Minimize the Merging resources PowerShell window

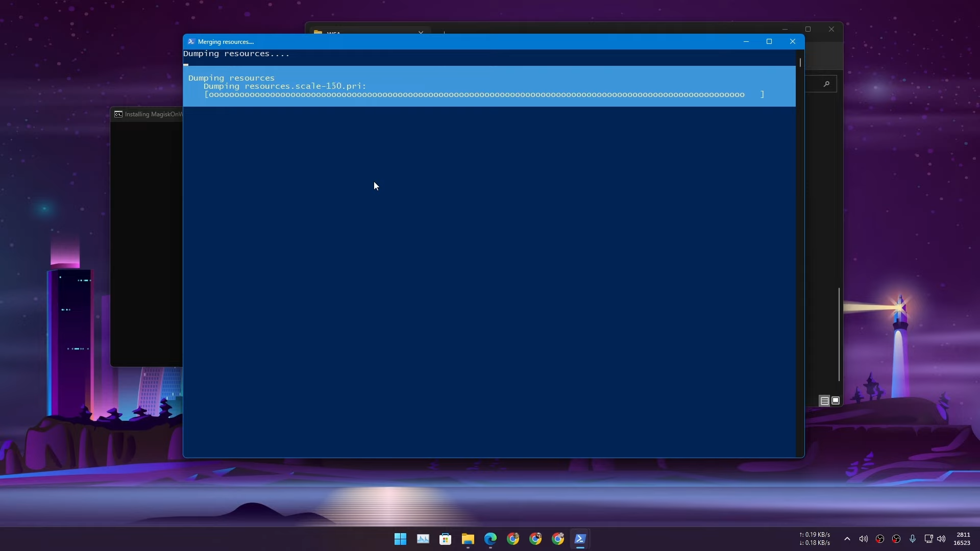pos(746,41)
